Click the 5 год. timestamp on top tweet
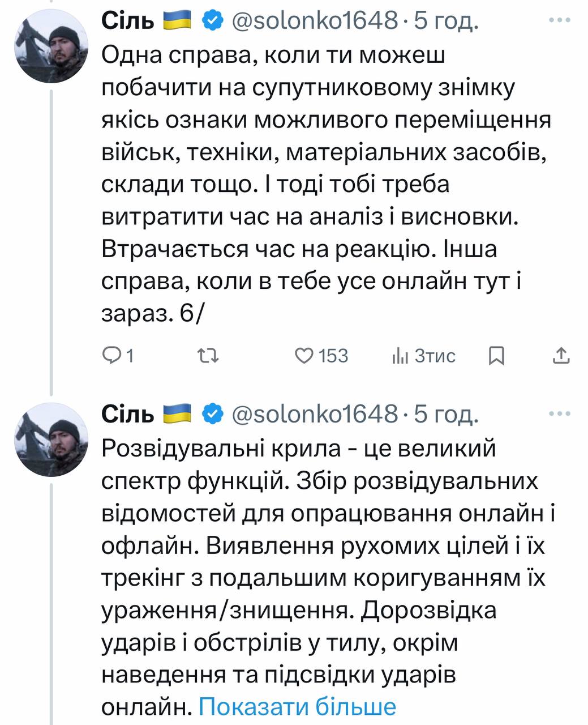This screenshot has height=725, width=588. [x=447, y=21]
